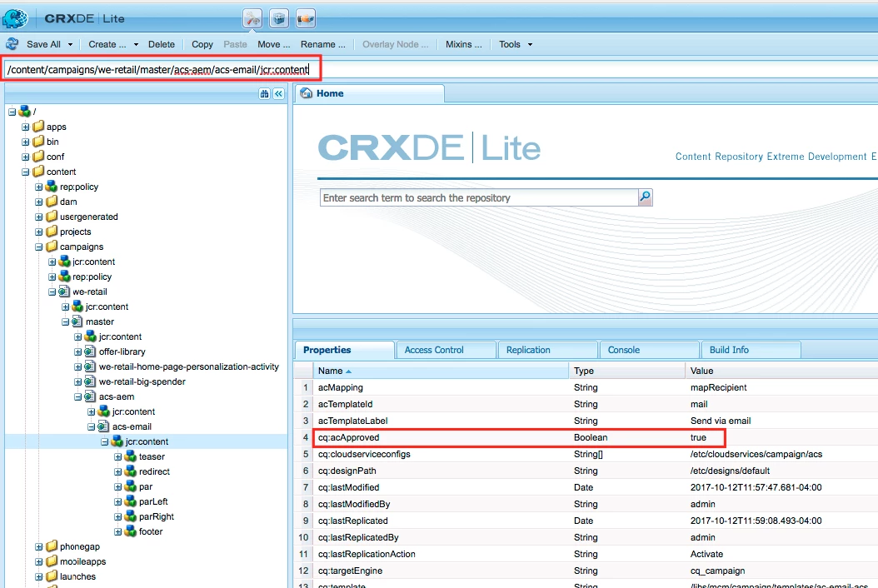Click the dam folder icon
878x588 pixels.
[x=52, y=201]
